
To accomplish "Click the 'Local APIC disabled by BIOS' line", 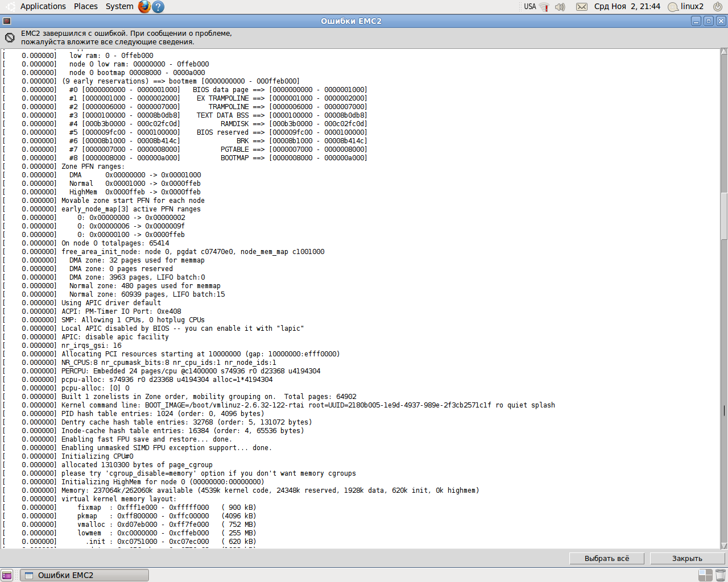I will (183, 329).
